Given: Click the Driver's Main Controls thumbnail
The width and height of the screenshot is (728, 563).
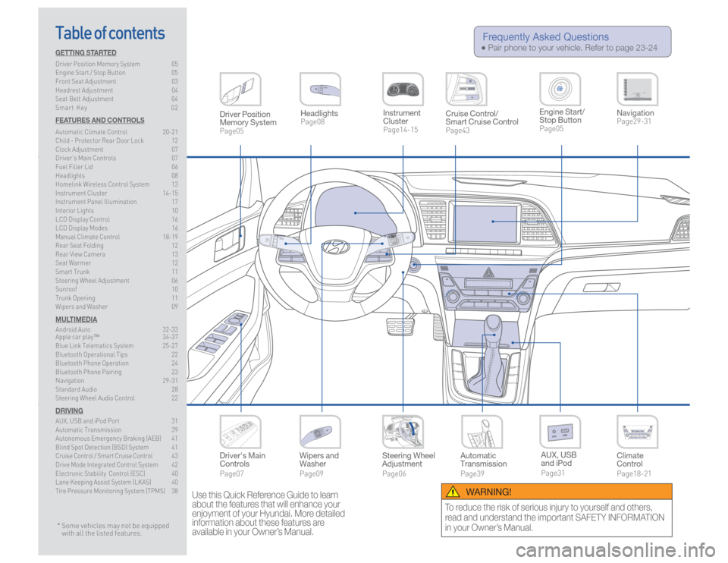Looking at the screenshot, I should [240, 432].
